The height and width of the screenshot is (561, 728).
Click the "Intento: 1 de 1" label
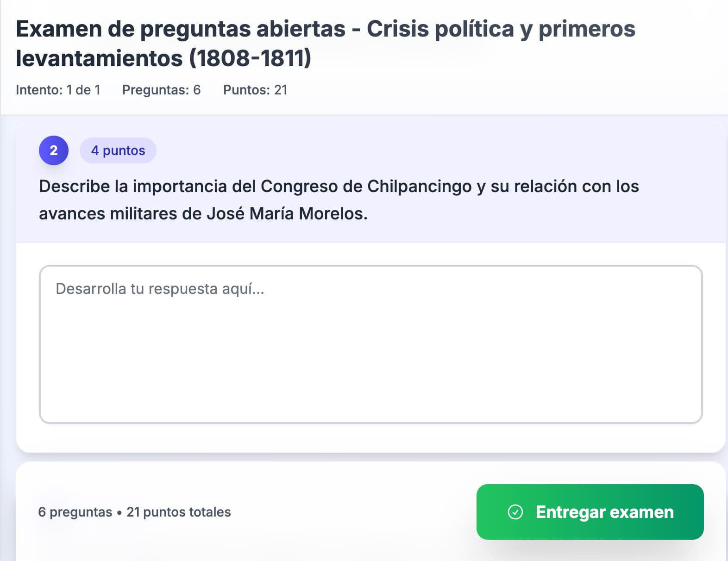click(x=58, y=90)
